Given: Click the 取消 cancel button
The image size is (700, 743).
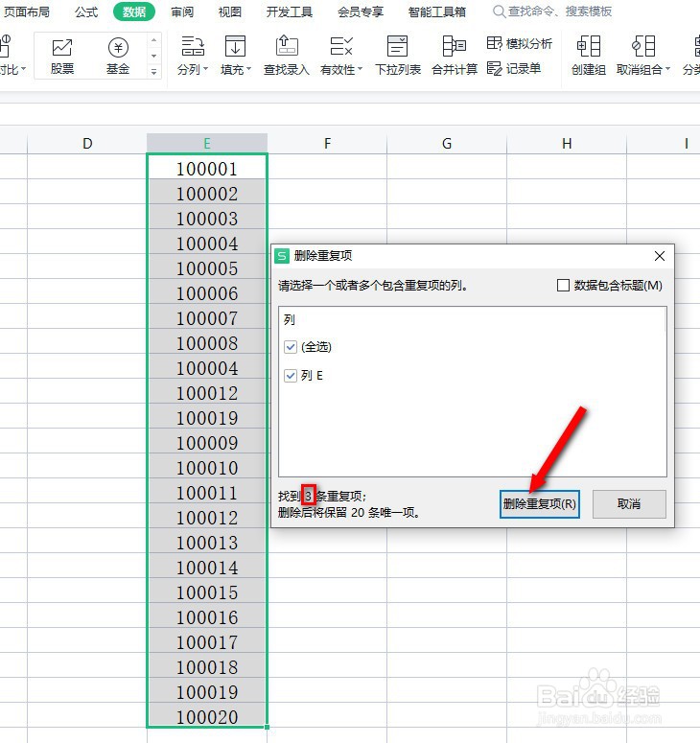Looking at the screenshot, I should 629,503.
